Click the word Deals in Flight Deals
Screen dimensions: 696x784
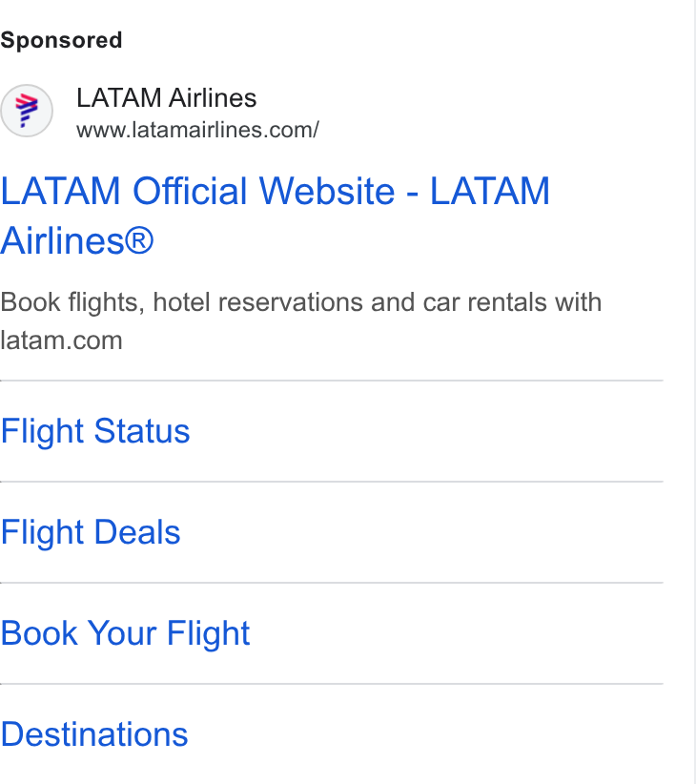tap(137, 532)
